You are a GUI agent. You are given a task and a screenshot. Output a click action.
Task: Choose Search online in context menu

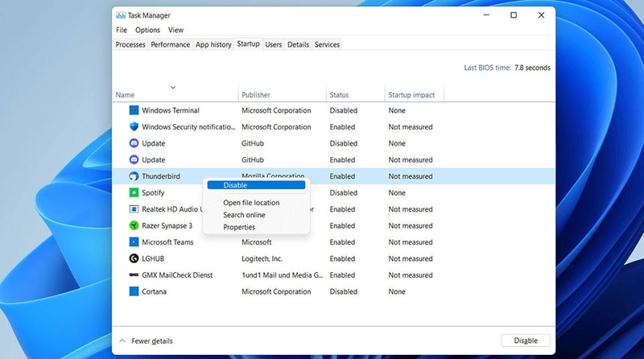tap(244, 215)
